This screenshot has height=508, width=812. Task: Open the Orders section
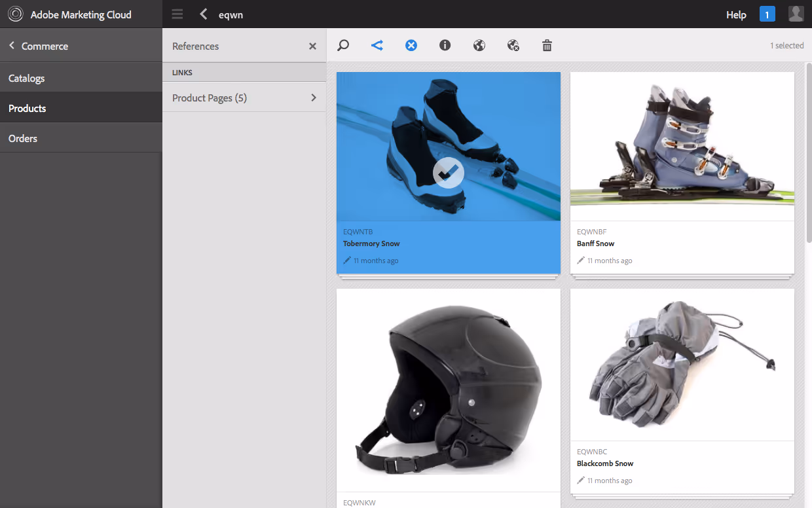tap(22, 138)
